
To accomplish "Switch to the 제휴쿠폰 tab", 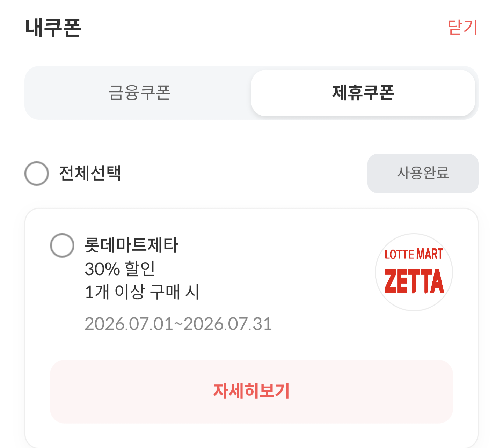I will click(x=363, y=93).
